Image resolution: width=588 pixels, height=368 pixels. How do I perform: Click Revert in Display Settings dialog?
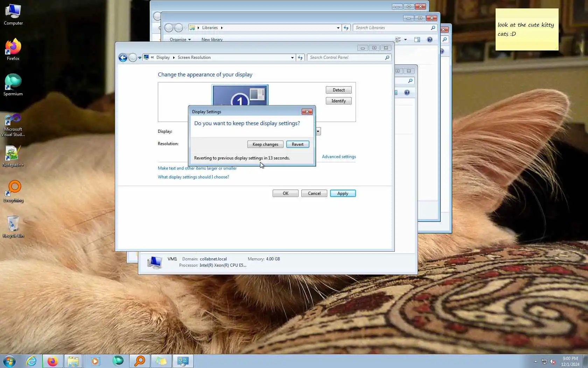pos(297,144)
